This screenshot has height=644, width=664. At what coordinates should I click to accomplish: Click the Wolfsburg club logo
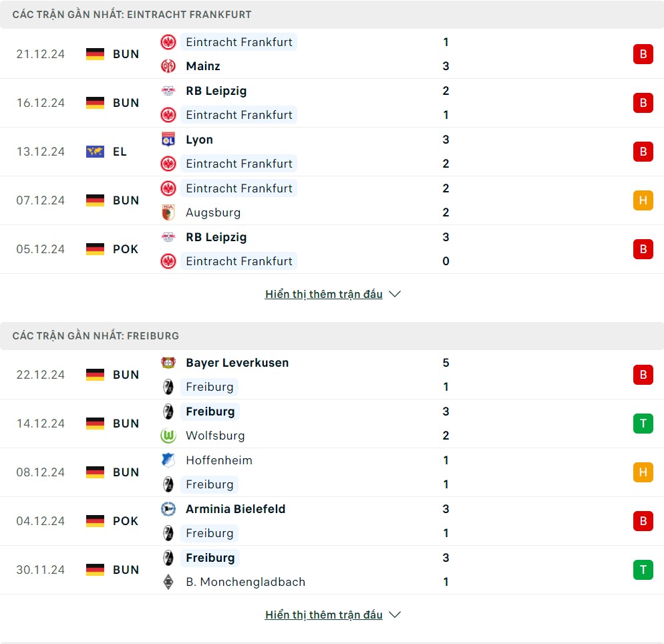click(x=168, y=436)
